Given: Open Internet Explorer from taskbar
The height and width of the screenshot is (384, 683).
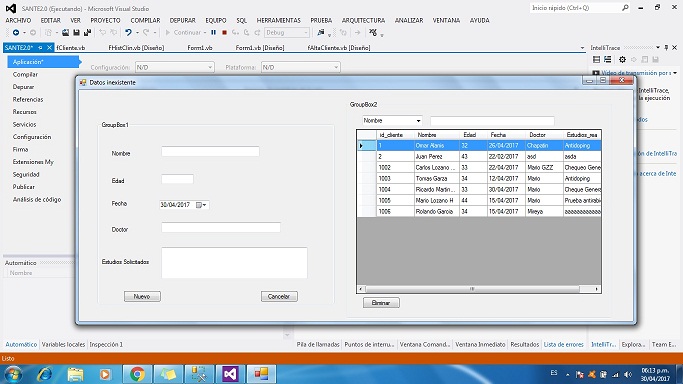Looking at the screenshot, I should [44, 374].
